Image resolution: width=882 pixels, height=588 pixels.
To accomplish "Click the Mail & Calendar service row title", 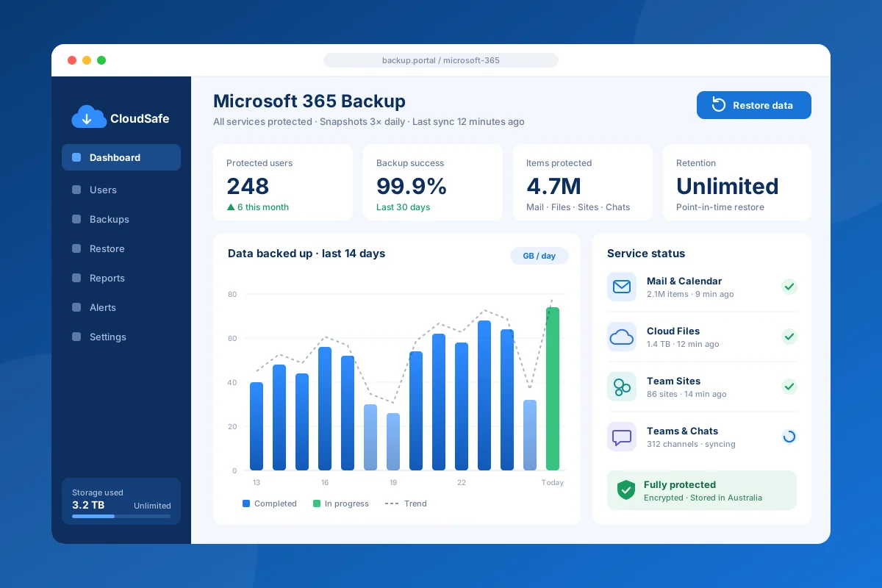I will 684,281.
